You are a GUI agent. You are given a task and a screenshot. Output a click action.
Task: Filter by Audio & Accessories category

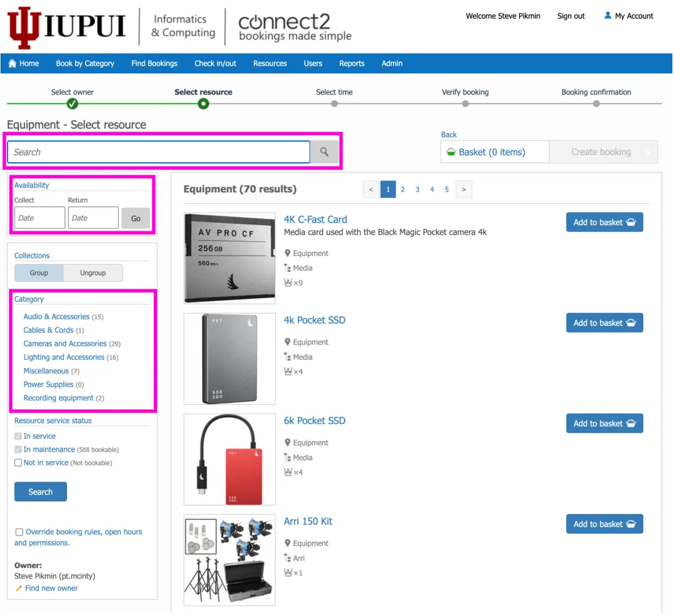coord(57,317)
